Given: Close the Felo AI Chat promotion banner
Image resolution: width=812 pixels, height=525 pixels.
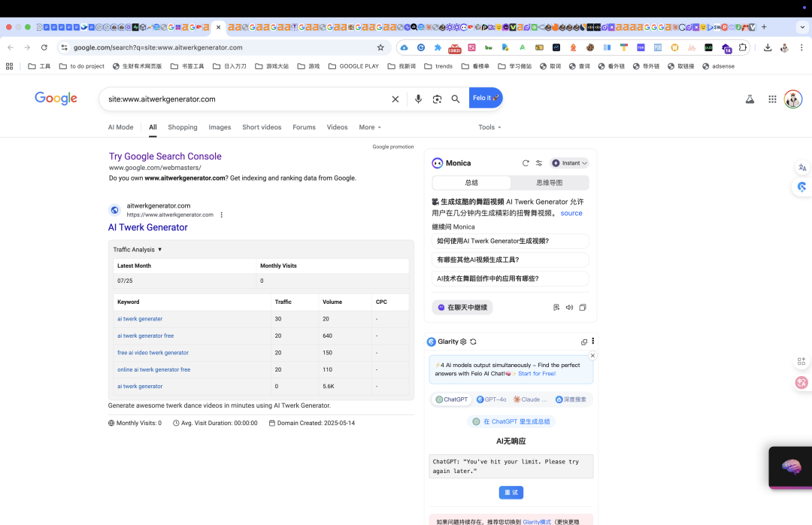Looking at the screenshot, I should (x=593, y=356).
